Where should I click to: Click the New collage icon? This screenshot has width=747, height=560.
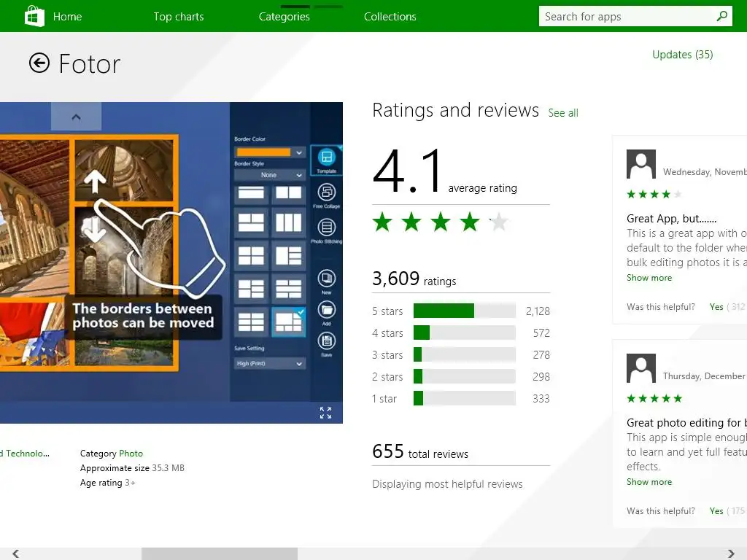coord(326,282)
